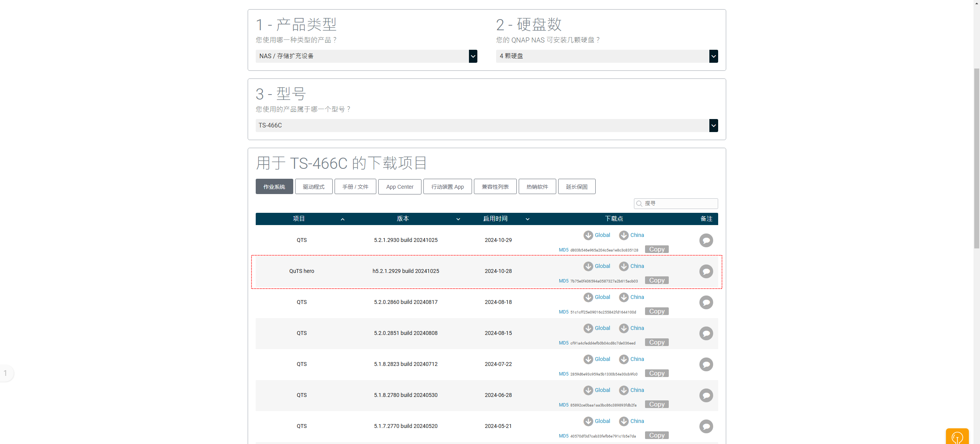Download QTS 5.2.0.2851 from Global

pyautogui.click(x=597, y=328)
